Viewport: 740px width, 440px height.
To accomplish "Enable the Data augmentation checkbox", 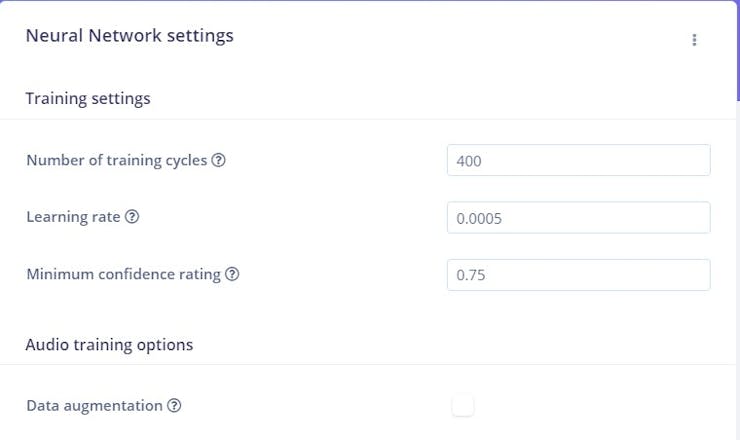I will point(462,405).
